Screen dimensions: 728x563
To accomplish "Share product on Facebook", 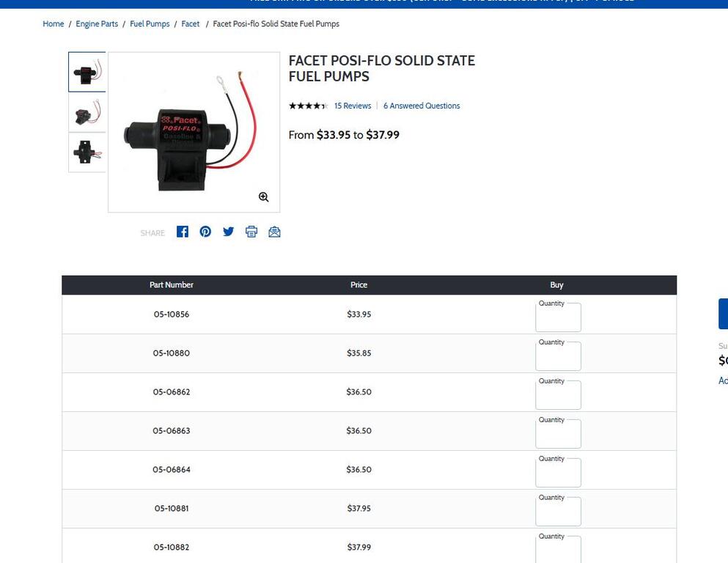I will point(183,232).
